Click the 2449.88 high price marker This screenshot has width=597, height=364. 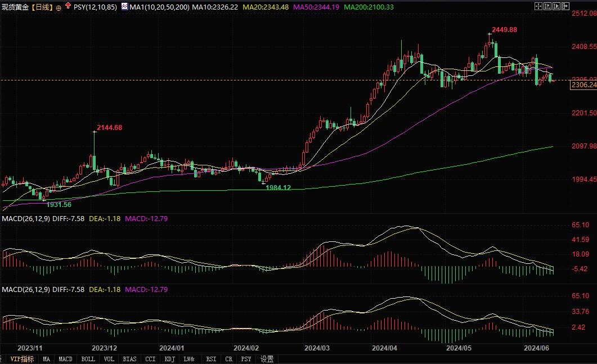tap(504, 29)
